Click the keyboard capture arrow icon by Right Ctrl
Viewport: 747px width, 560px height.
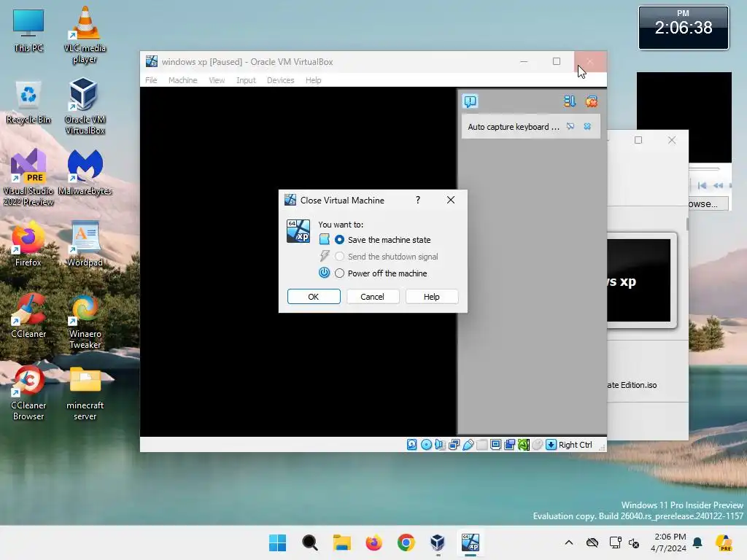(551, 444)
